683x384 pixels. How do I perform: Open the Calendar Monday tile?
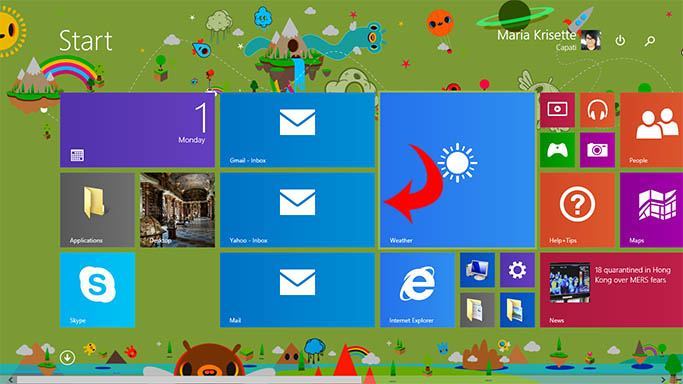click(137, 130)
